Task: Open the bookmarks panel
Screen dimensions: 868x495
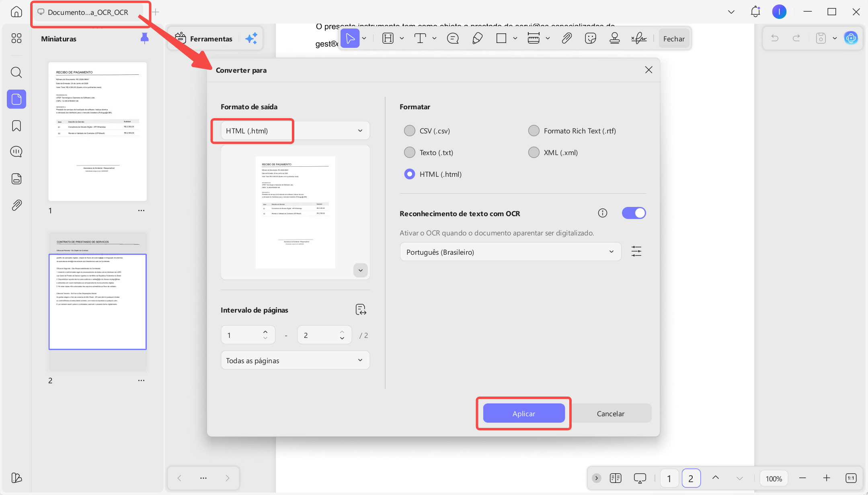Action: coord(16,126)
